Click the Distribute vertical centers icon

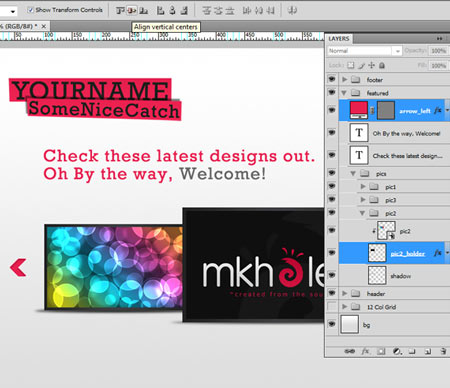pos(218,11)
